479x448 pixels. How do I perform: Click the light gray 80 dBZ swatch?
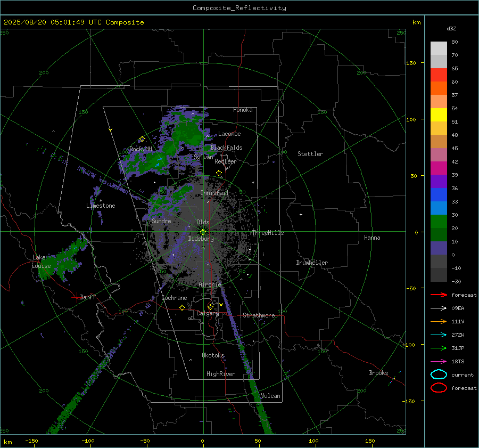(439, 48)
